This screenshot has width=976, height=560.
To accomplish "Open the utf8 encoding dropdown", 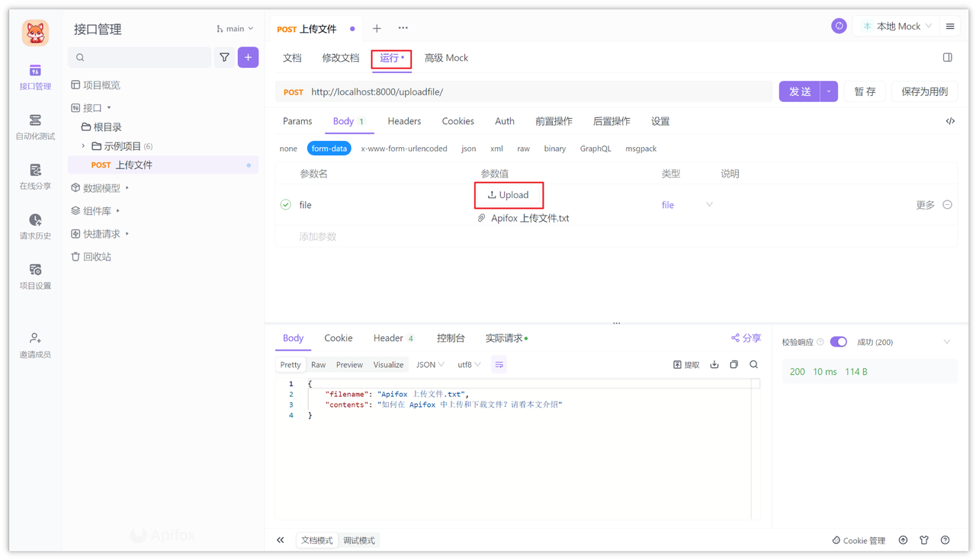I will pyautogui.click(x=469, y=365).
